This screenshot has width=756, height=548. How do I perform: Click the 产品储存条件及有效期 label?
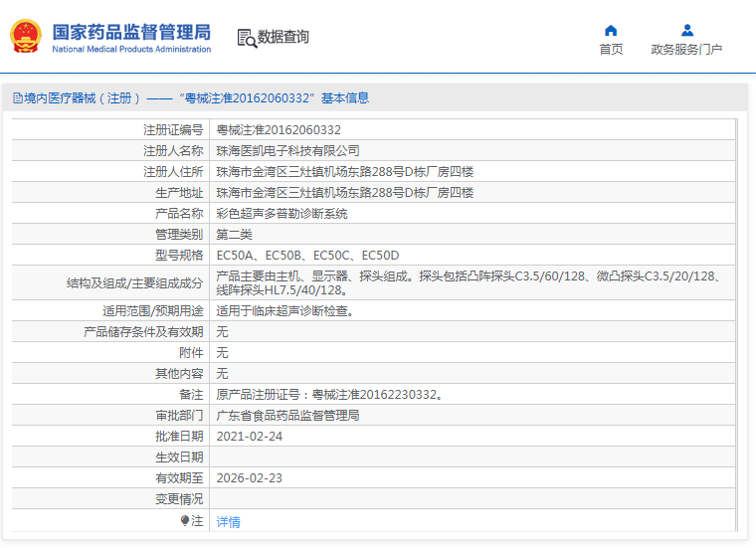143,332
